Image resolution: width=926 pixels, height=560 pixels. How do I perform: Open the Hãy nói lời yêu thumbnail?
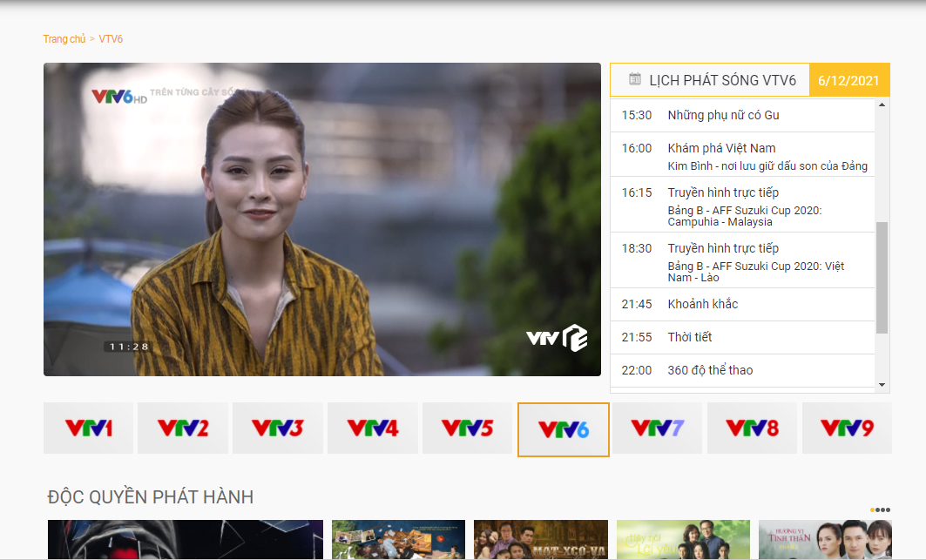pyautogui.click(x=683, y=539)
